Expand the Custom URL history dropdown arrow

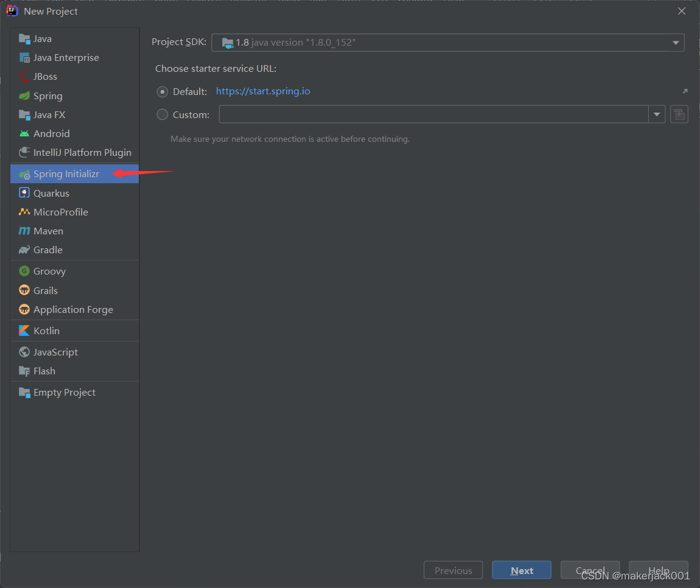pyautogui.click(x=657, y=114)
